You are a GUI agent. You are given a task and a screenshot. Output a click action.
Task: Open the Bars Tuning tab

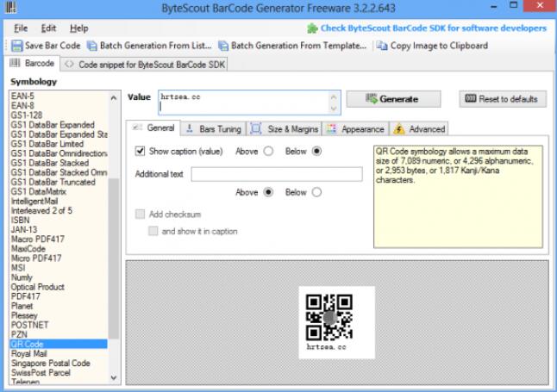click(x=214, y=129)
